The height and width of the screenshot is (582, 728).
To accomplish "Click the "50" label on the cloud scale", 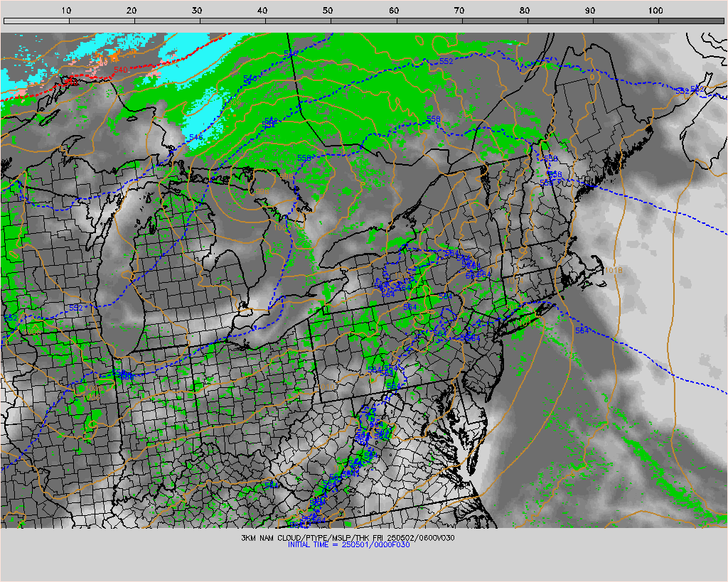I will (x=328, y=10).
